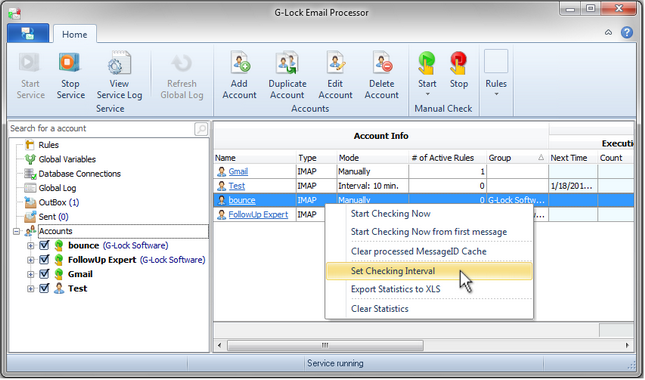The image size is (645, 380).
Task: Click the search magnifier icon
Action: pos(201,129)
